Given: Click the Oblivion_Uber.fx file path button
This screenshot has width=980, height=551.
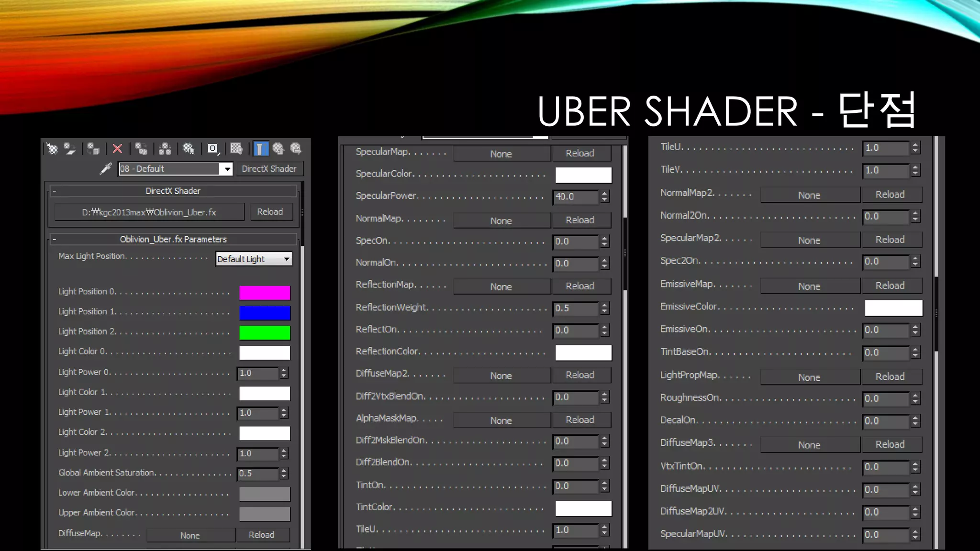Looking at the screenshot, I should pos(149,212).
